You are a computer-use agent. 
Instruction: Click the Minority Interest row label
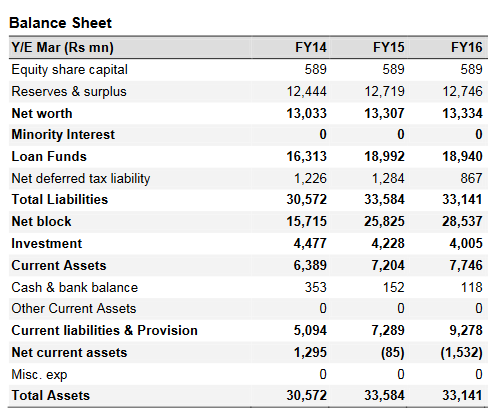(63, 135)
